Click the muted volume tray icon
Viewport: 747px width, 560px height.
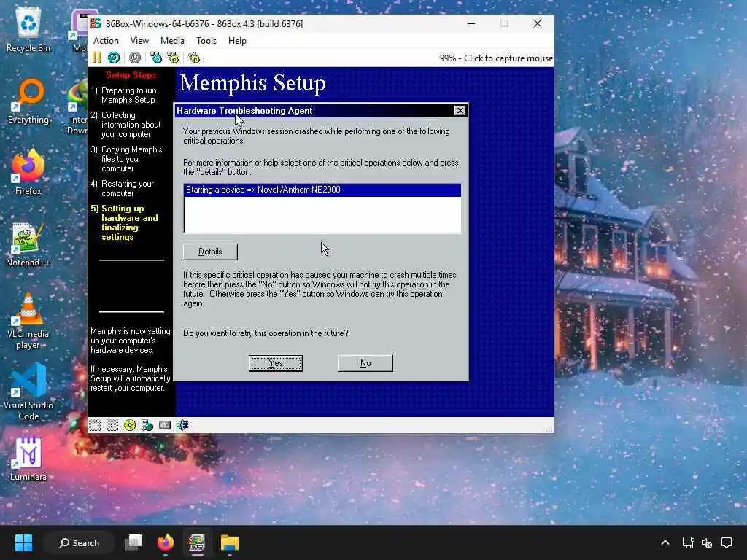707,542
